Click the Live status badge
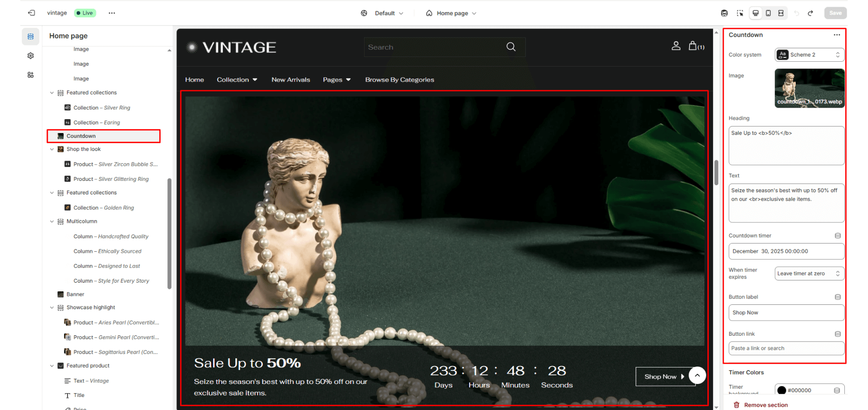 click(x=85, y=13)
